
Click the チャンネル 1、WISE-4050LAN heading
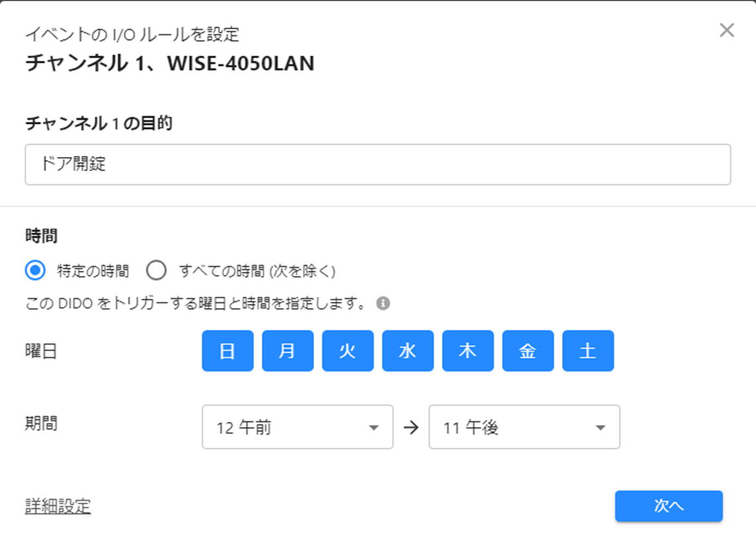click(170, 64)
